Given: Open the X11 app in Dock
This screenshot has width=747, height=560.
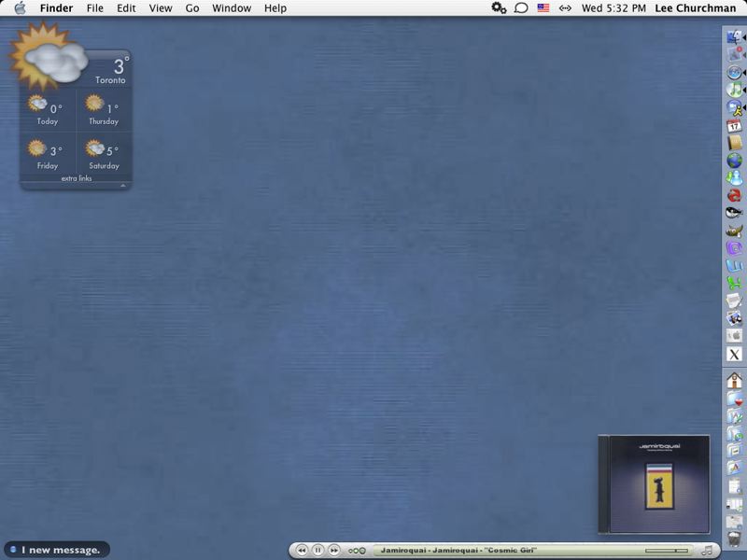Looking at the screenshot, I should click(735, 355).
